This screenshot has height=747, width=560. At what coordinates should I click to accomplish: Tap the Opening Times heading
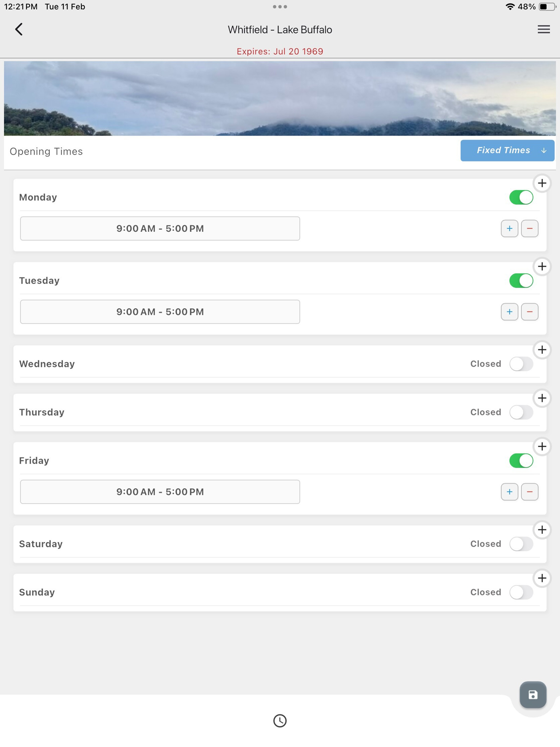click(x=46, y=151)
